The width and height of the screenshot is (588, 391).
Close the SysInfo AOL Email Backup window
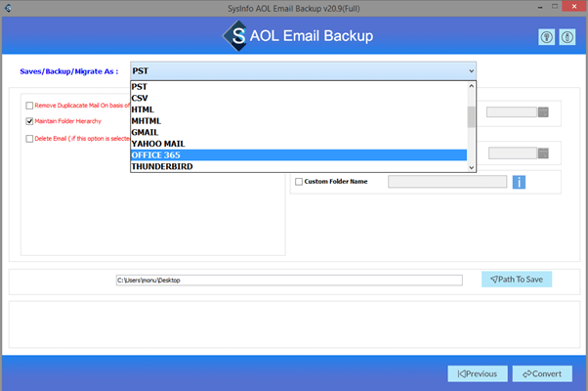point(574,7)
